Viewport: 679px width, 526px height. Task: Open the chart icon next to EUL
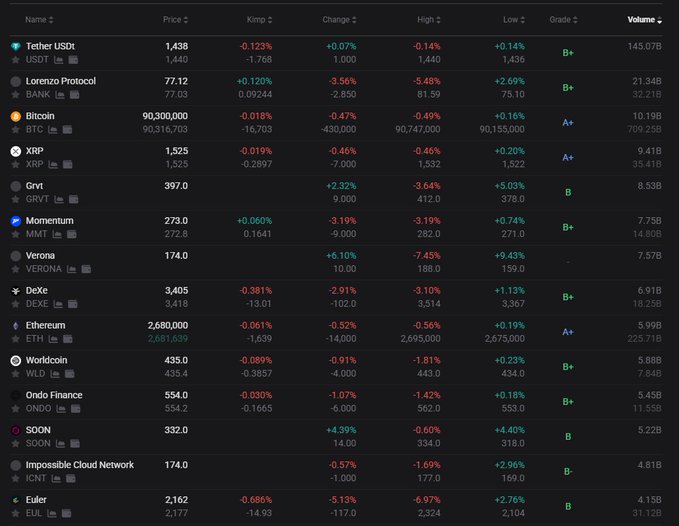click(x=52, y=513)
